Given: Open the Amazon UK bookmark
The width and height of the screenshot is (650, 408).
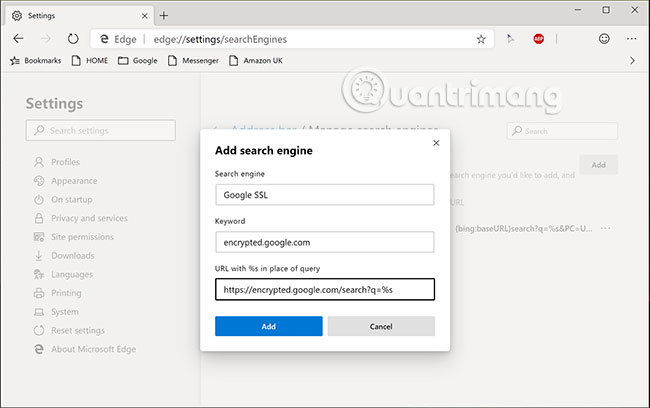Looking at the screenshot, I should point(256,61).
